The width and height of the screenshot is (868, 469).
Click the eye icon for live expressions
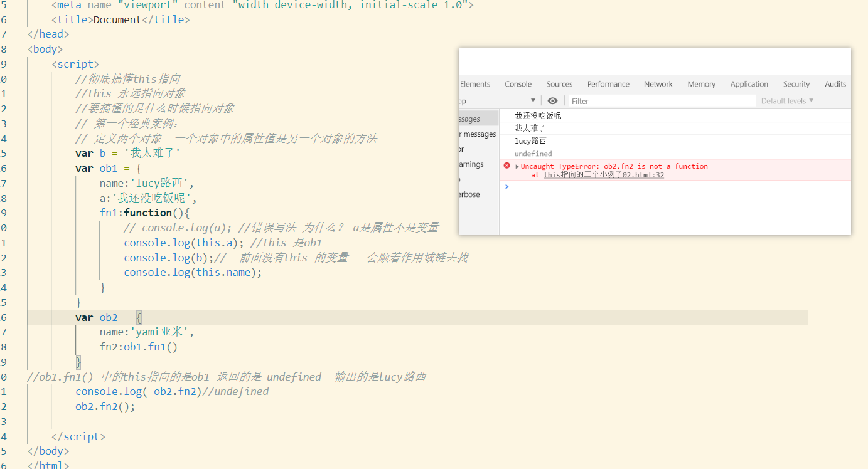(552, 101)
